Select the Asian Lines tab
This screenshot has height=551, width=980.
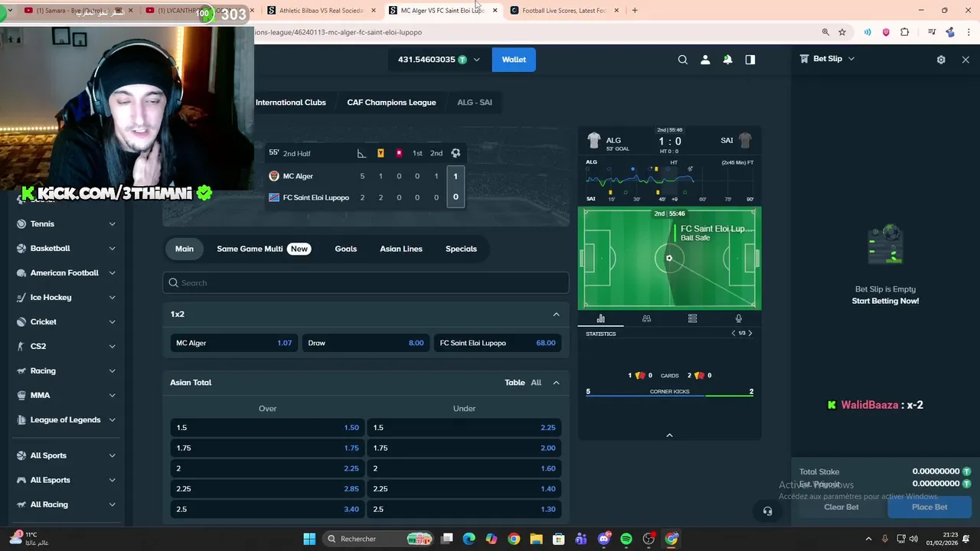(401, 249)
